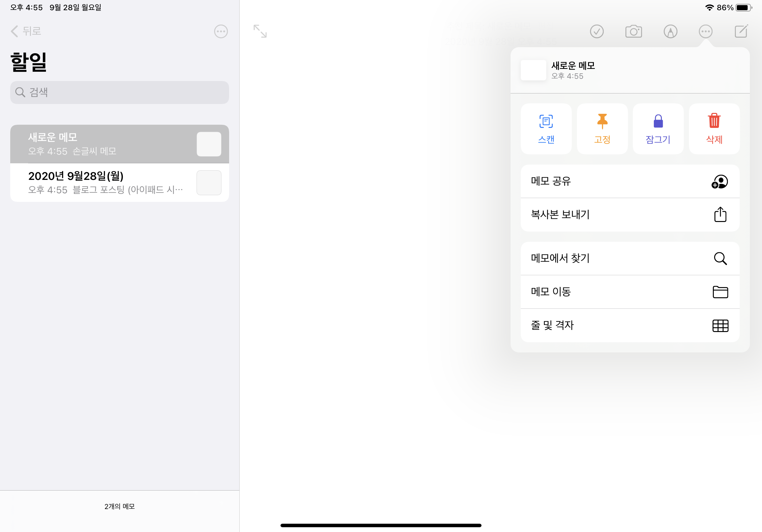Compose a new note icon
Image resolution: width=762 pixels, height=532 pixels.
pyautogui.click(x=741, y=32)
